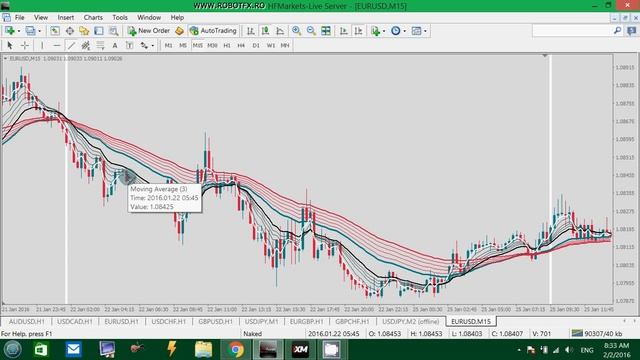The width and height of the screenshot is (640, 360).
Task: Switch to the D1 timeframe
Action: (256, 45)
